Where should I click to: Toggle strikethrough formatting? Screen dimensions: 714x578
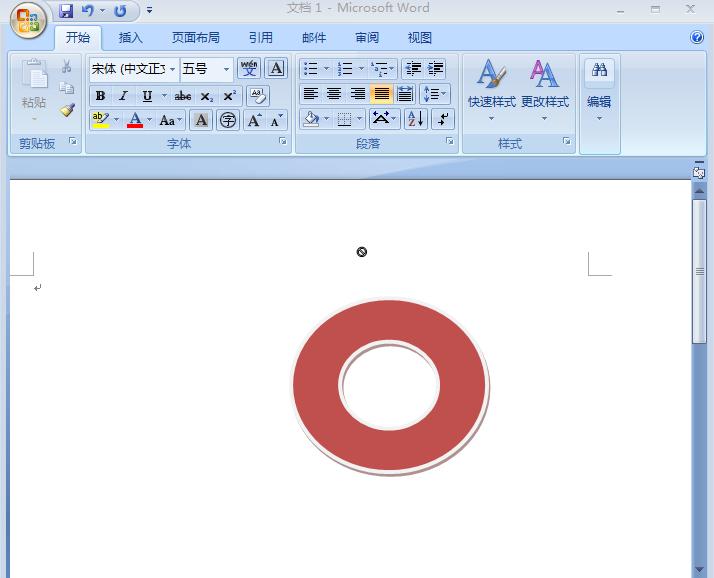(183, 96)
